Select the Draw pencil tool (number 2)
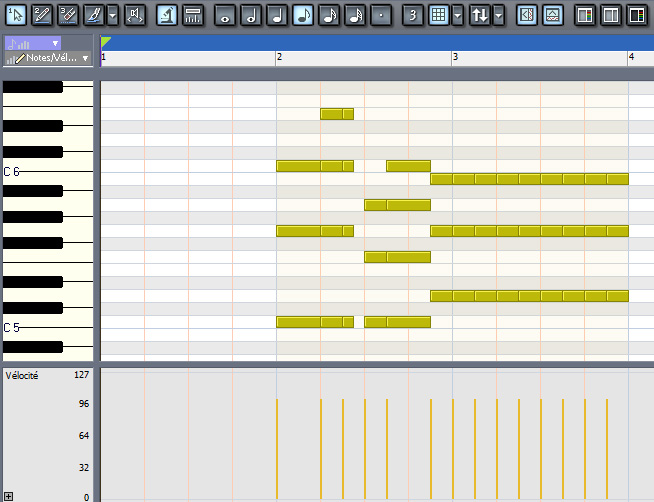Viewport: 654px width, 502px height. (x=42, y=15)
